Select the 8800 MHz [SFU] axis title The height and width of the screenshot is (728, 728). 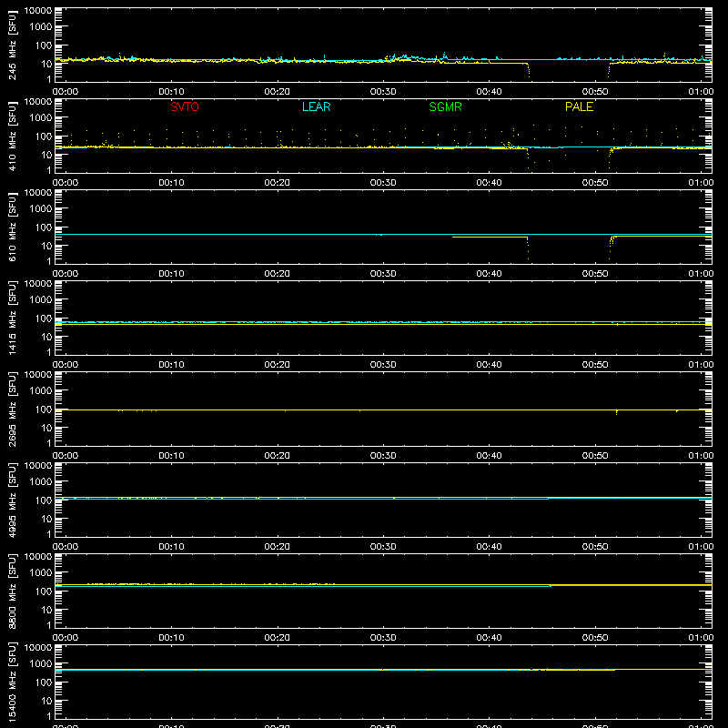coord(12,591)
